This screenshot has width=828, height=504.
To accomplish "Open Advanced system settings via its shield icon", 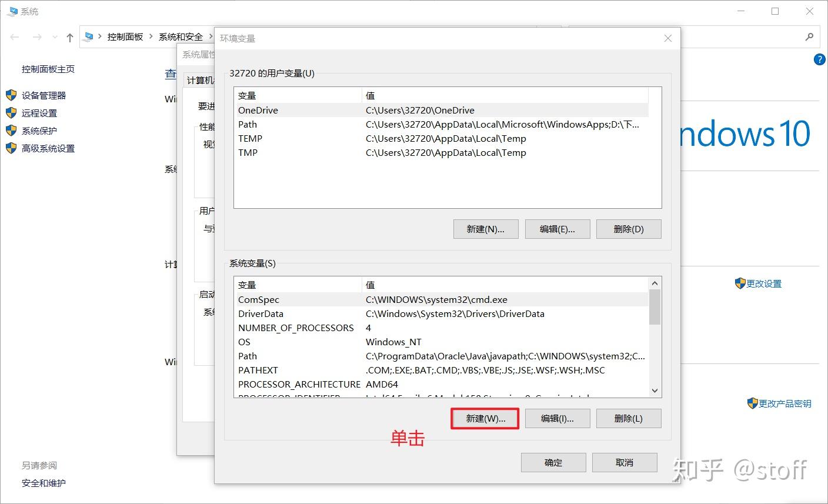I will (x=11, y=148).
